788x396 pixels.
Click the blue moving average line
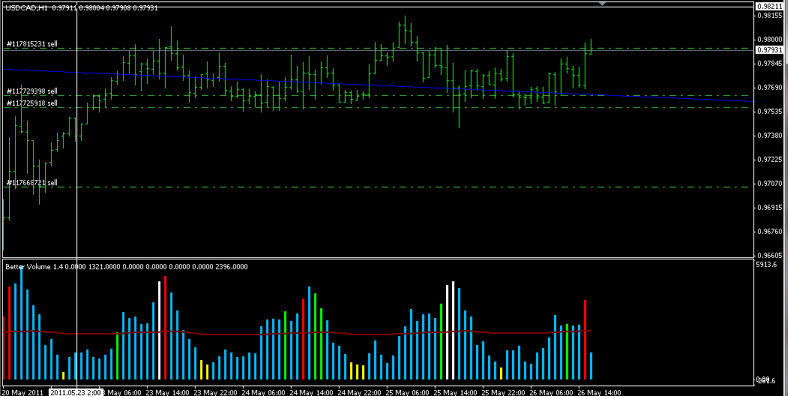pyautogui.click(x=377, y=85)
